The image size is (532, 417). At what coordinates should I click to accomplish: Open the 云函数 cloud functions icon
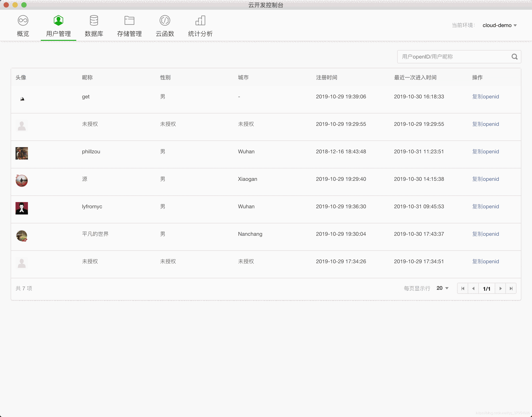click(165, 21)
